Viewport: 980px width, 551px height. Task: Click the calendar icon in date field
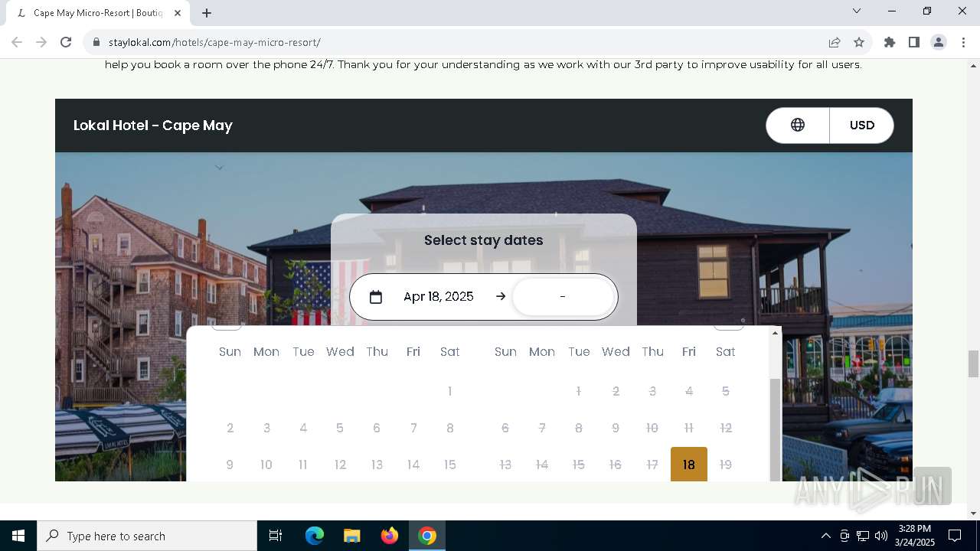pos(375,297)
